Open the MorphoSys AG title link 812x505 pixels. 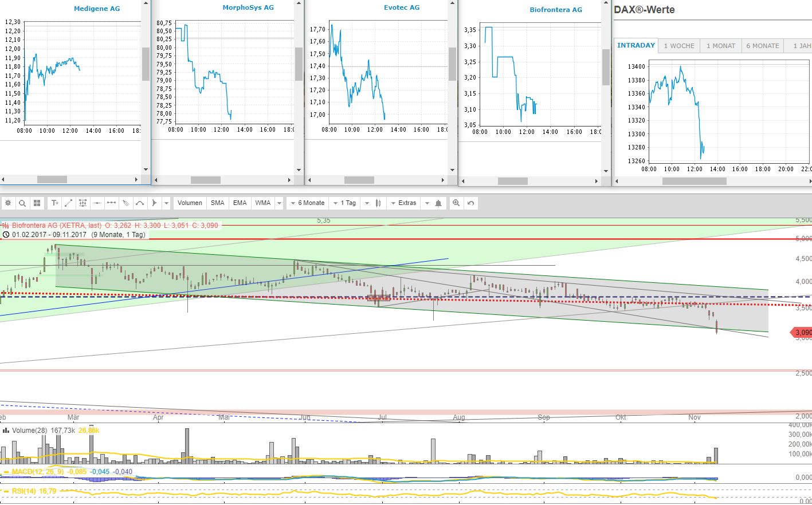248,7
